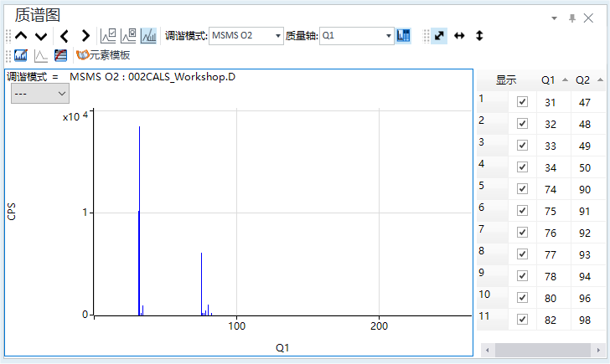Viewport: 610px width, 364px height.
Task: Toggle display checkbox for row 3 (Q1 33)
Action: pos(522,146)
